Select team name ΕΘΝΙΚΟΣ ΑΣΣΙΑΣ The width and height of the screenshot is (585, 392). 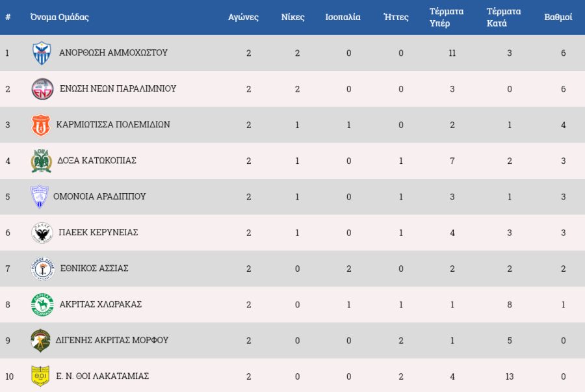coord(94,268)
